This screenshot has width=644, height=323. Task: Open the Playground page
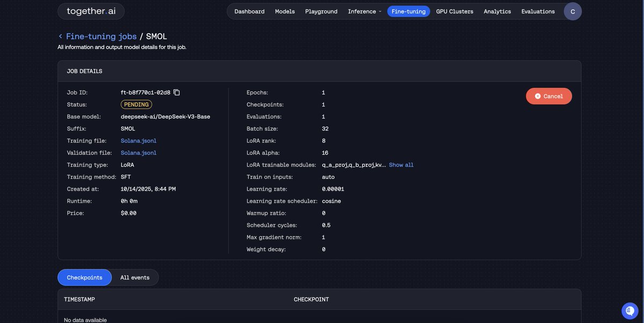321,11
